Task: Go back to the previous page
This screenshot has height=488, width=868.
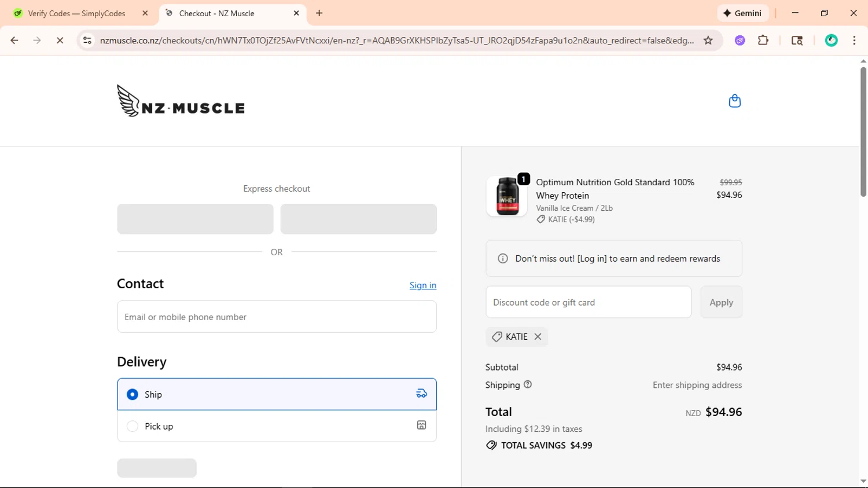Action: tap(14, 40)
